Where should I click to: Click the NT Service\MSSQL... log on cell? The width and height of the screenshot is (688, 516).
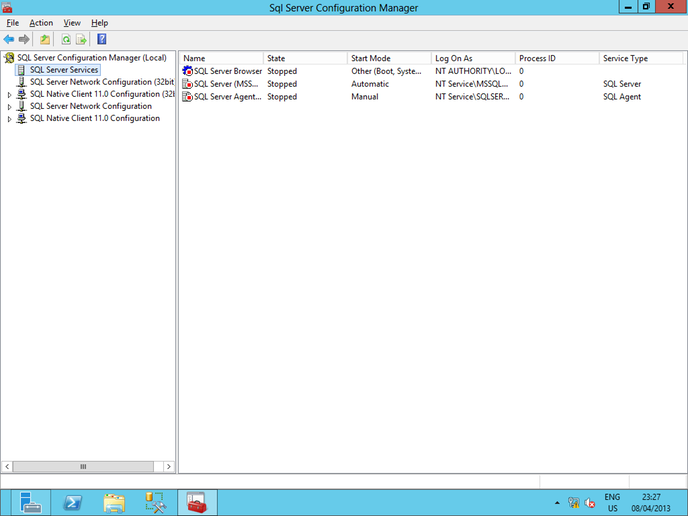pos(472,84)
